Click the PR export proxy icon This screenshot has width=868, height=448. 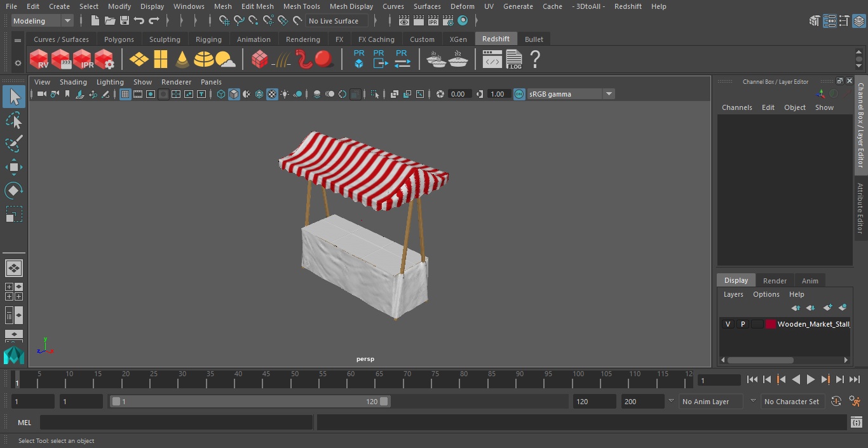click(x=380, y=59)
